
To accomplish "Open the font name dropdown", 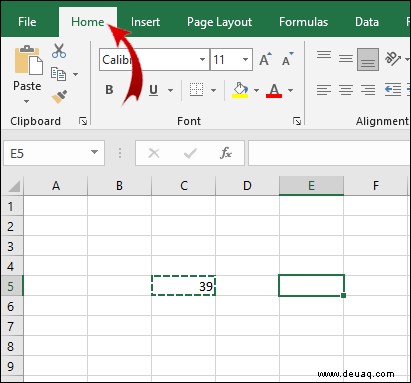I will 202,59.
